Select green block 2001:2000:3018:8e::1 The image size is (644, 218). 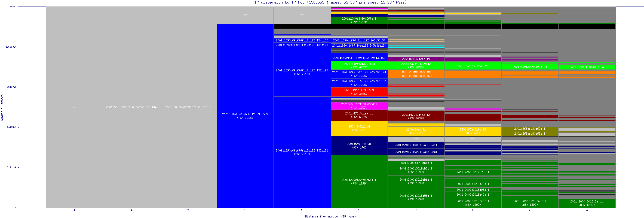pos(587,203)
